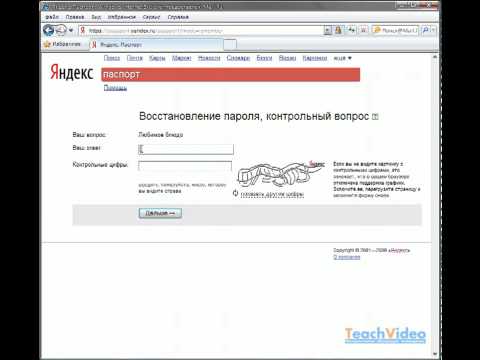This screenshot has width=480, height=360.
Task: Click the help icon beside the page heading
Action: tap(375, 117)
